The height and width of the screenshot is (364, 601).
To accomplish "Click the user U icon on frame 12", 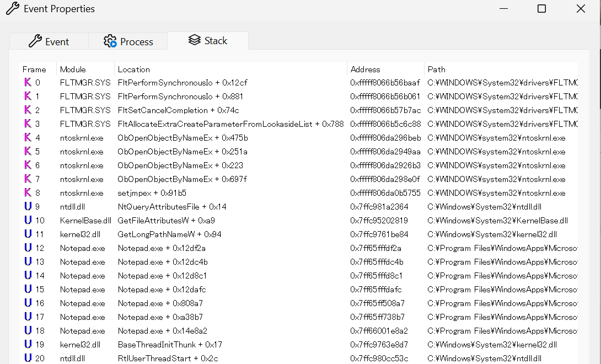I will [28, 248].
